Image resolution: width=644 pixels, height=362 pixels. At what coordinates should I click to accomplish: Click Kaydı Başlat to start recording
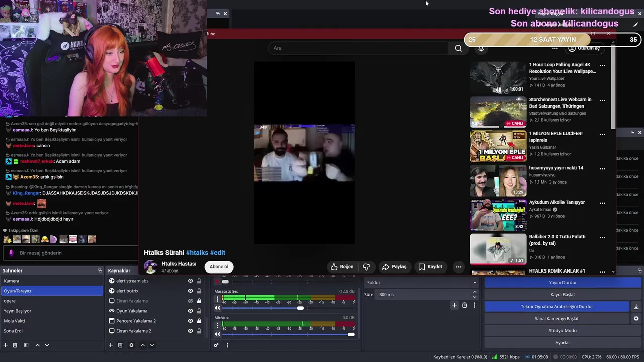[562, 295]
